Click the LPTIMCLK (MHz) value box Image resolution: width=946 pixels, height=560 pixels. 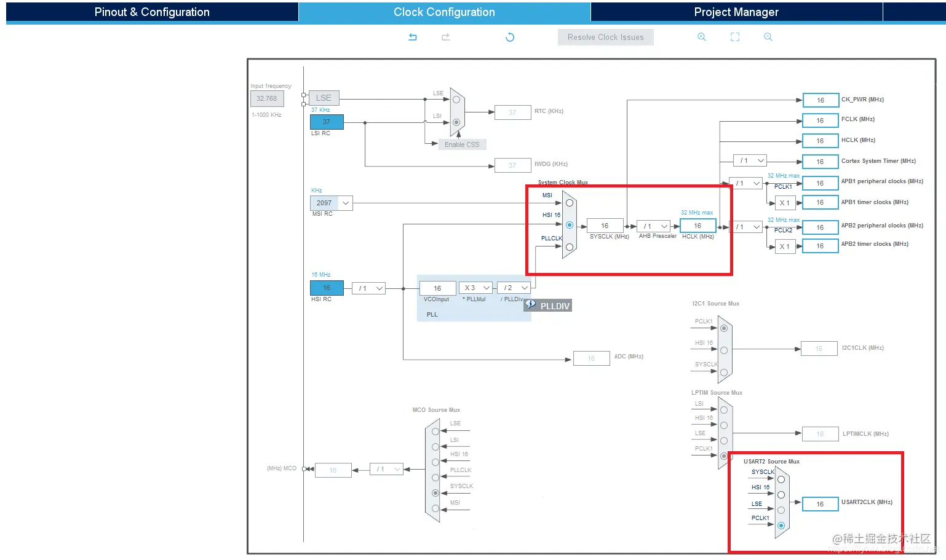[x=820, y=434]
